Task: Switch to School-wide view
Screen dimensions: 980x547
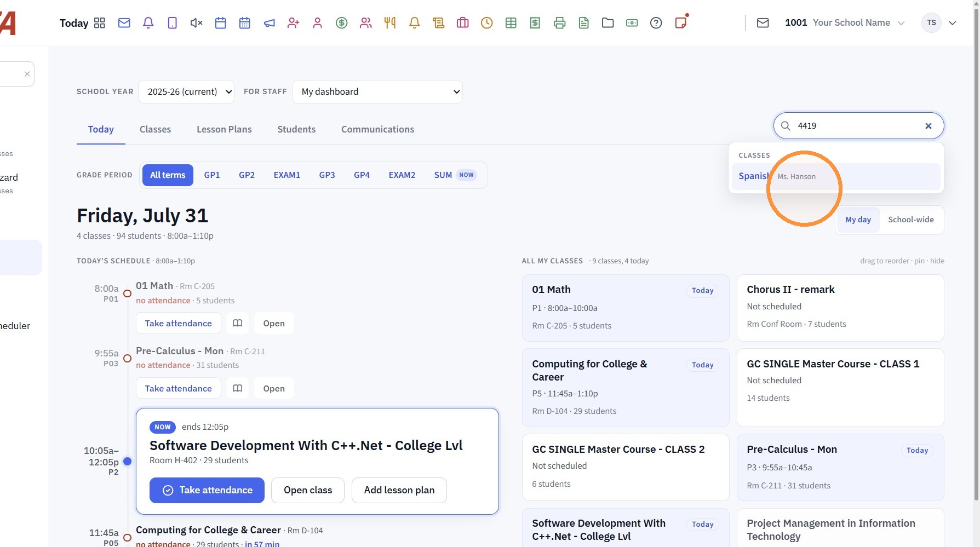Action: click(x=911, y=220)
